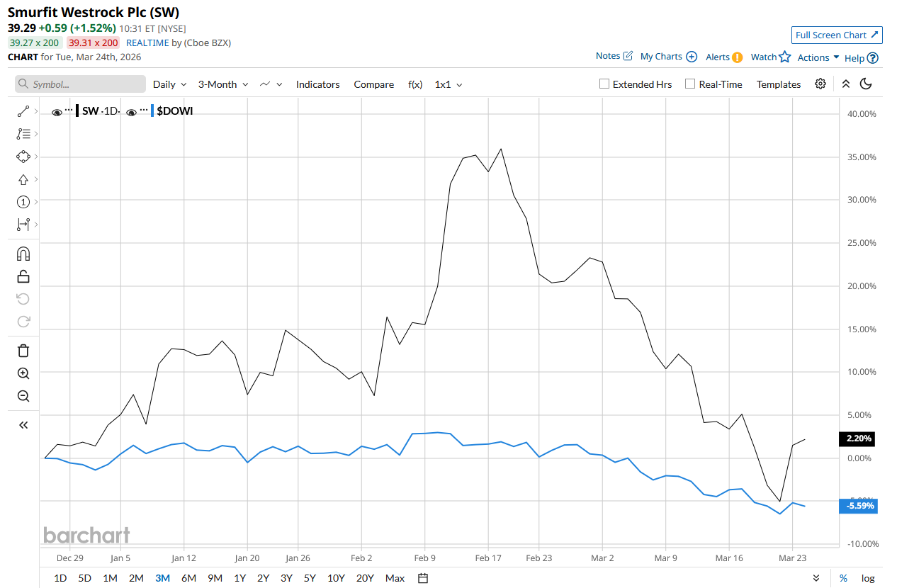The image size is (897, 588).
Task: Expand shapes tool submenu arrow
Action: [x=35, y=157]
